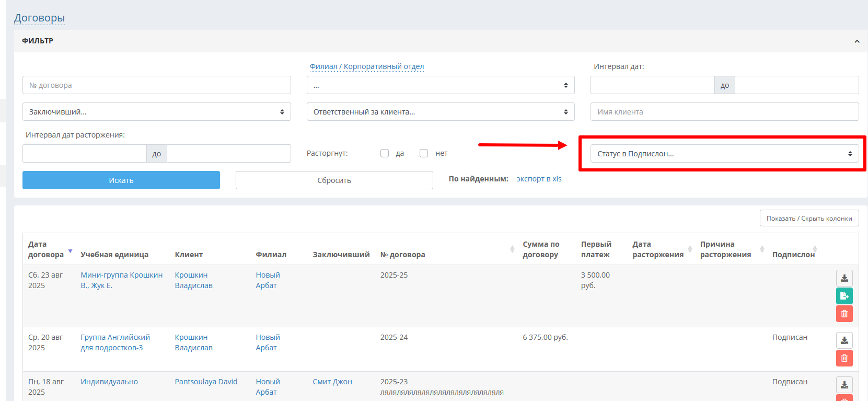868x401 pixels.
Task: Click the Сбросить button to reset filters
Action: point(334,180)
